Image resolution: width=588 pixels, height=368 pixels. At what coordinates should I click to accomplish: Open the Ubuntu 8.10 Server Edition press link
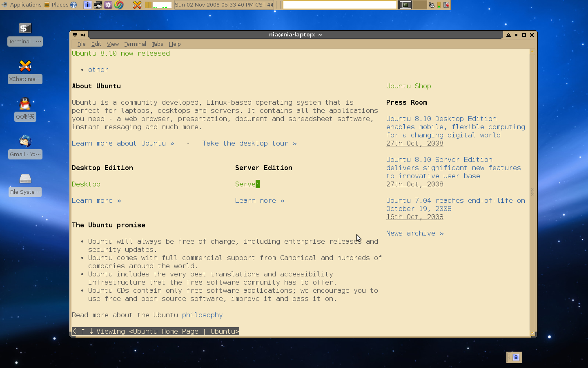pos(454,168)
